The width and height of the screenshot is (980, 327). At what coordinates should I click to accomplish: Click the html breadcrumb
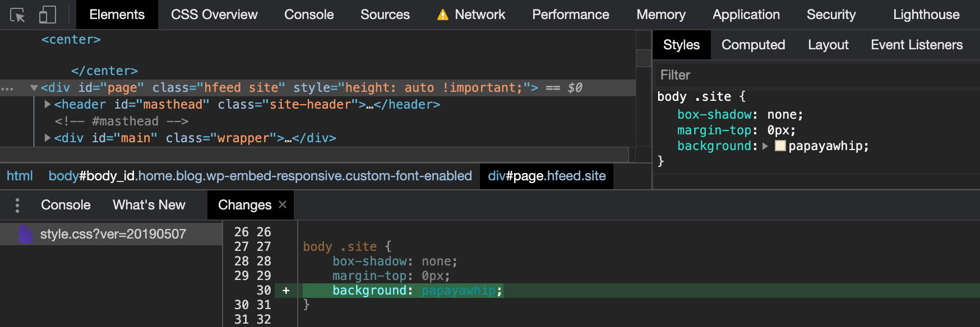point(20,176)
